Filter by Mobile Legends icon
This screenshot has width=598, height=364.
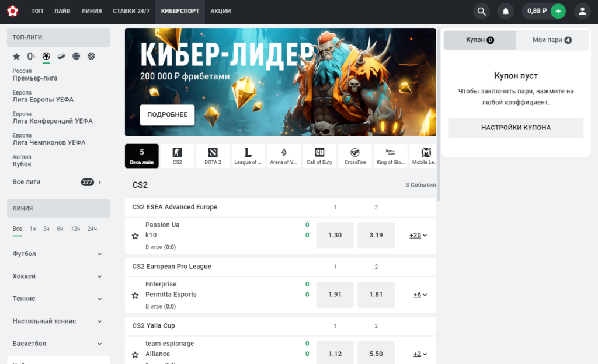click(x=423, y=156)
